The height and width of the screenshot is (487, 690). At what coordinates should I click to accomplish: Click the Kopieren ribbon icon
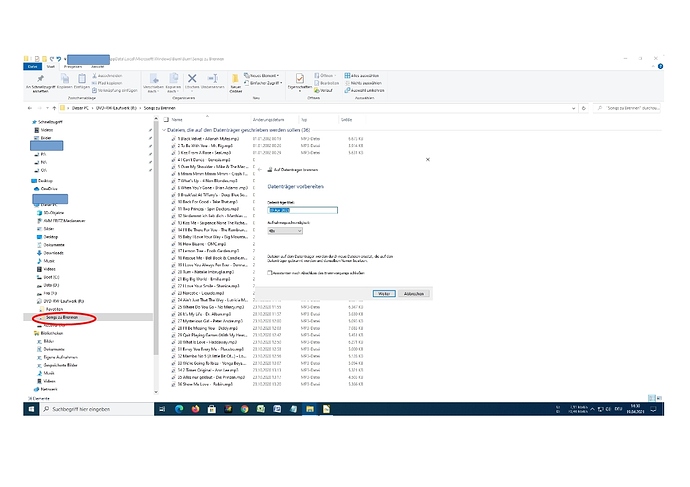pos(64,79)
